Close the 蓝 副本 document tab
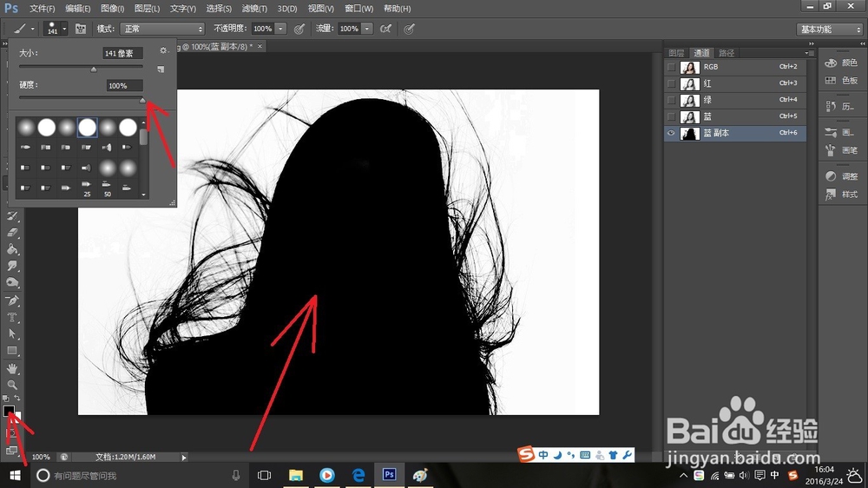This screenshot has width=868, height=488. coord(260,47)
